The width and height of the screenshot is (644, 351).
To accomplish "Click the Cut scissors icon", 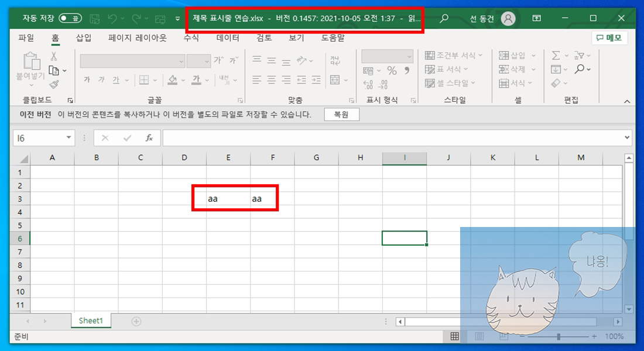I will (54, 56).
